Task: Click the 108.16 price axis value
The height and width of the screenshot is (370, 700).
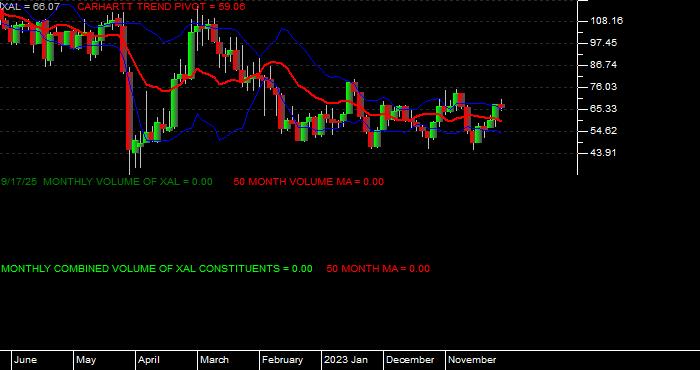Action: click(607, 21)
